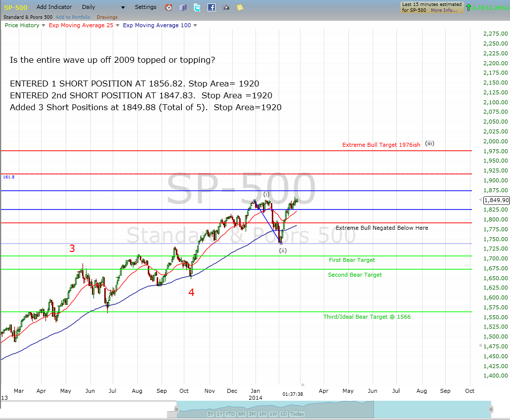
Task: Click the (ii) wave annotation
Action: 283,251
